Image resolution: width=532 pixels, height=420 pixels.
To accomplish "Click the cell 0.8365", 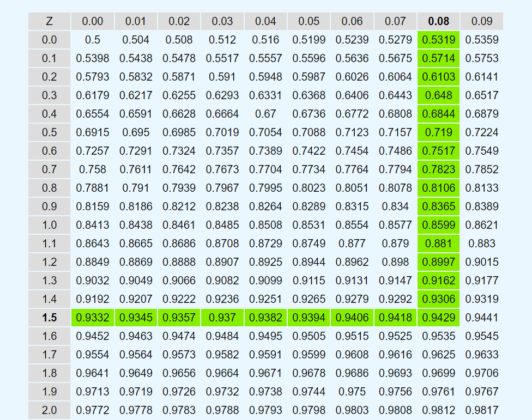I will pos(438,206).
